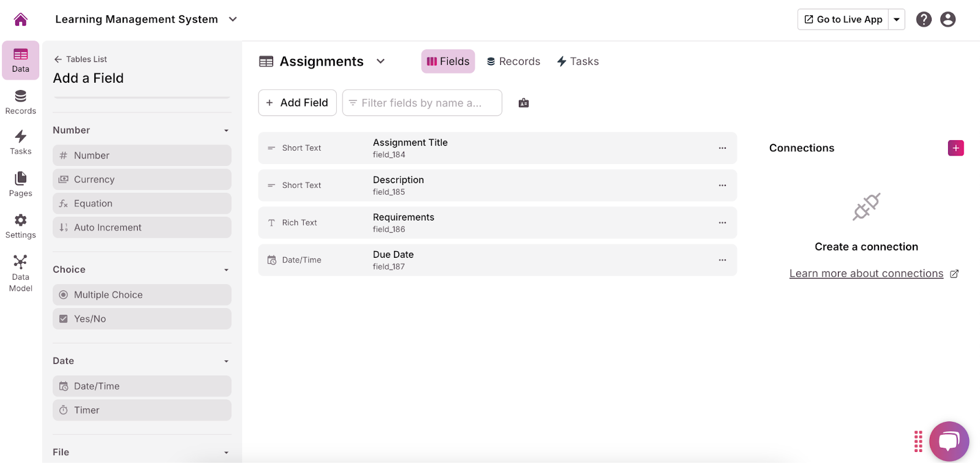Viewport: 980px width, 463px height.
Task: Switch to the Tasks tab
Action: (x=578, y=61)
